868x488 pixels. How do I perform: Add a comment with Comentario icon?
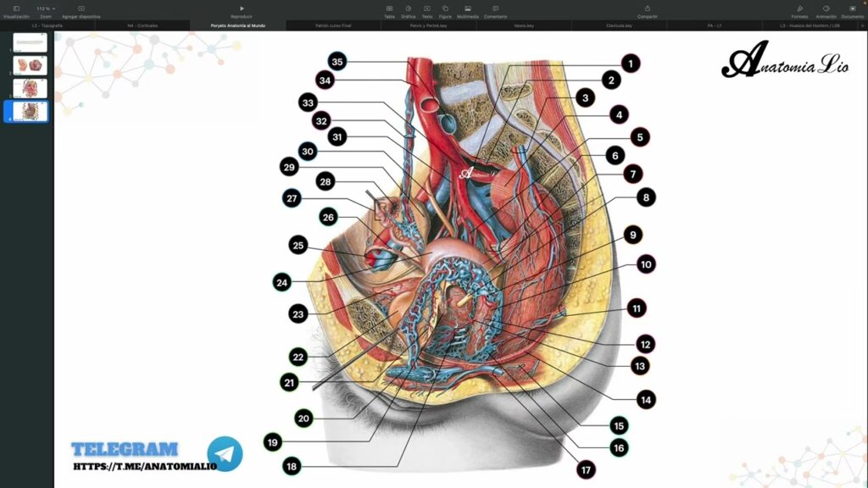(495, 8)
